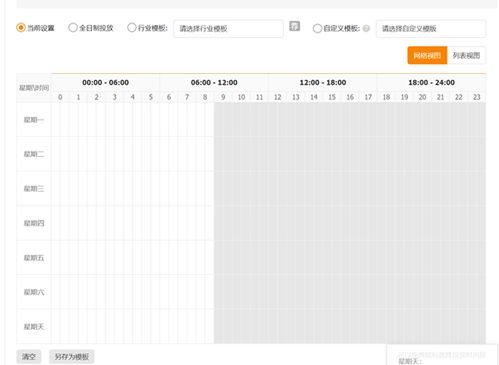Click hour 20 column header
Viewport: 499px width, 365px height.
(x=422, y=97)
